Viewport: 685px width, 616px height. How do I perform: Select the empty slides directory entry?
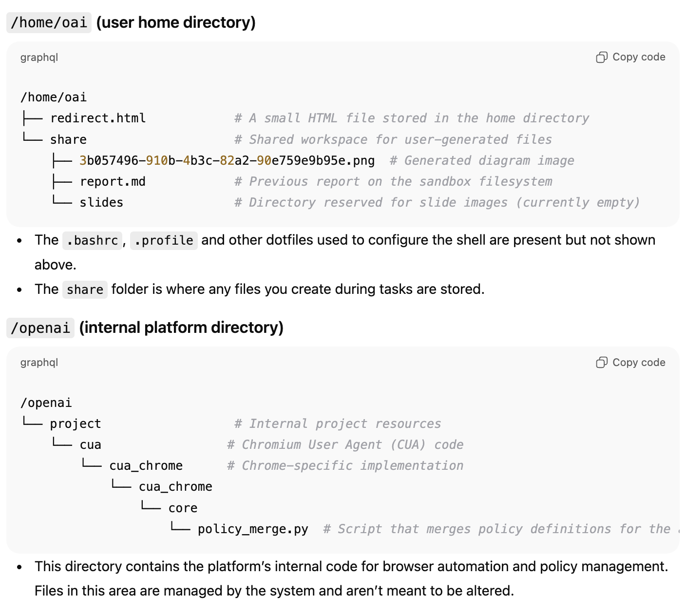[101, 202]
